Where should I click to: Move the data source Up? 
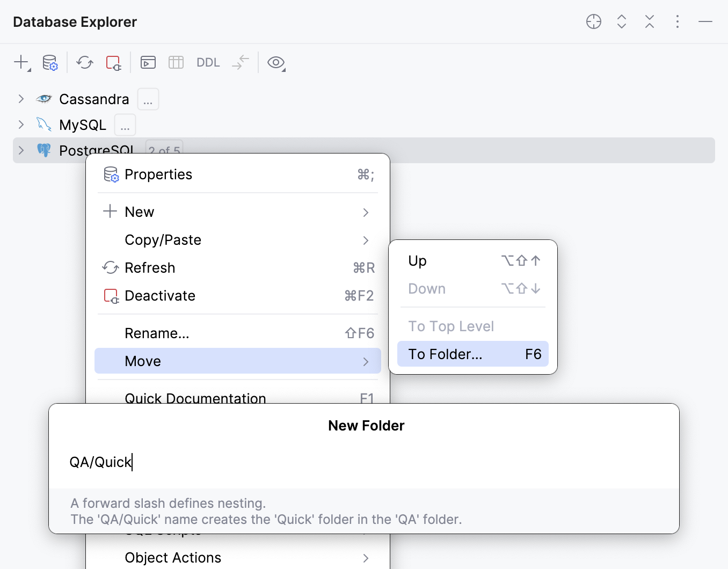(x=417, y=260)
